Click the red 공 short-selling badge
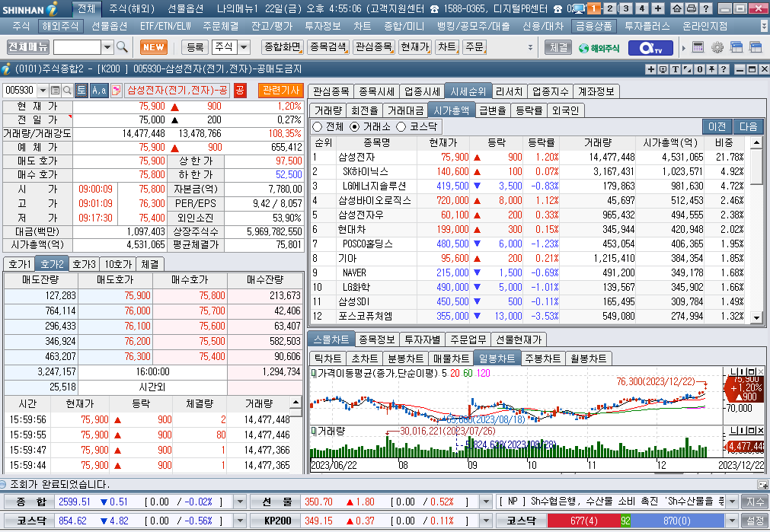The height and width of the screenshot is (532, 770). [240, 90]
